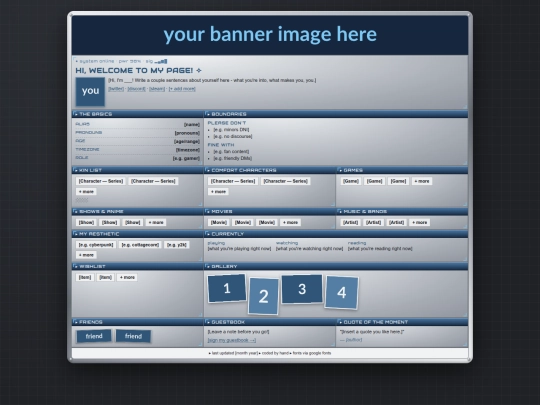The width and height of the screenshot is (540, 405).
Task: Click '[e.g. no discourse]' list item
Action: 233,136
